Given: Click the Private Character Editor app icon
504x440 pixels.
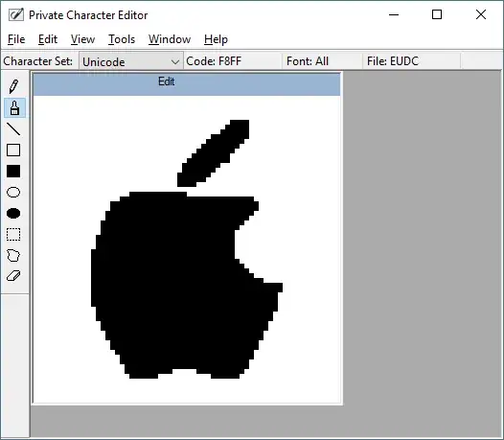Looking at the screenshot, I should (x=16, y=14).
